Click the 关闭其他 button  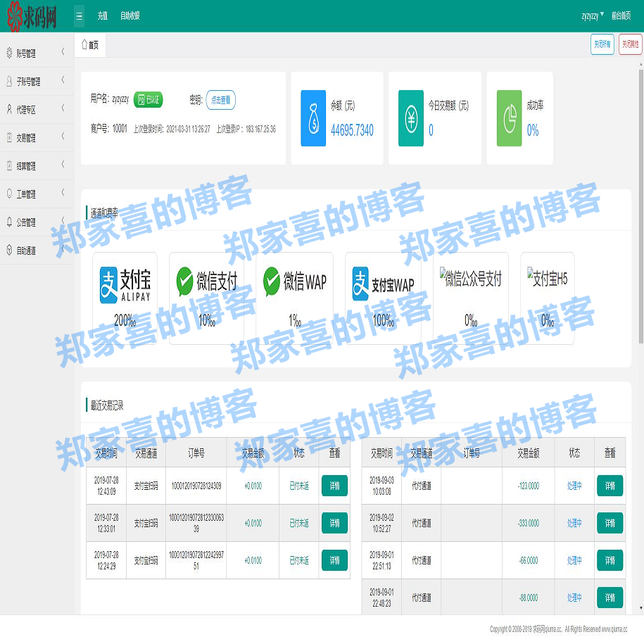630,44
